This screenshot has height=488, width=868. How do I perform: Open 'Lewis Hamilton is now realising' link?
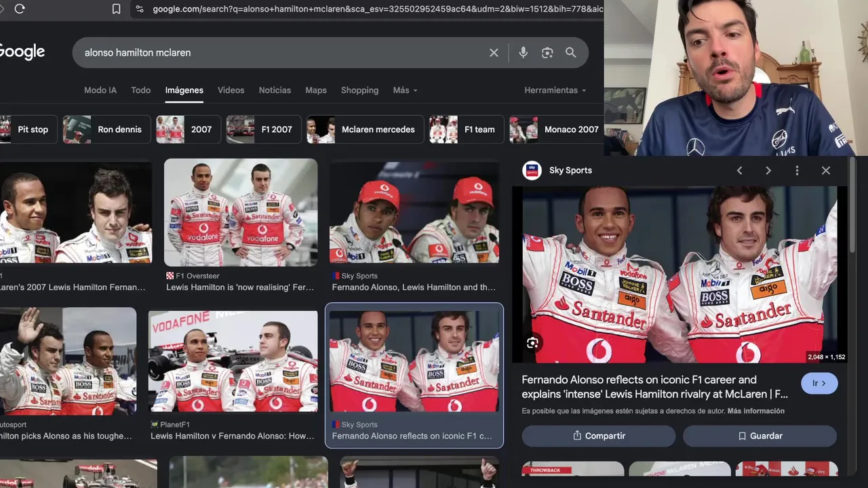click(240, 287)
